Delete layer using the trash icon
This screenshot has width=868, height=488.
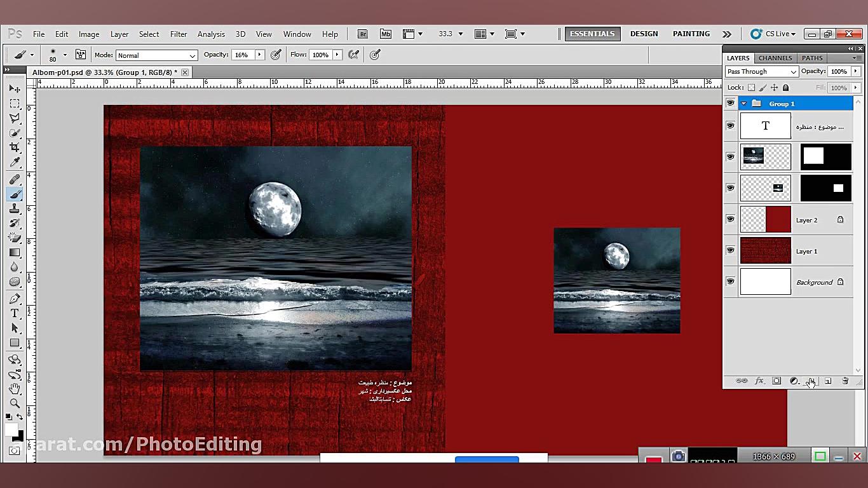845,381
